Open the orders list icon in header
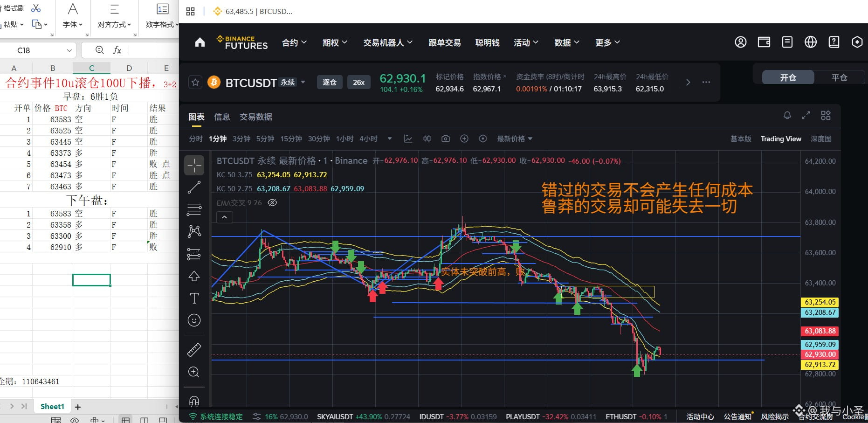868x423 pixels. click(x=787, y=42)
